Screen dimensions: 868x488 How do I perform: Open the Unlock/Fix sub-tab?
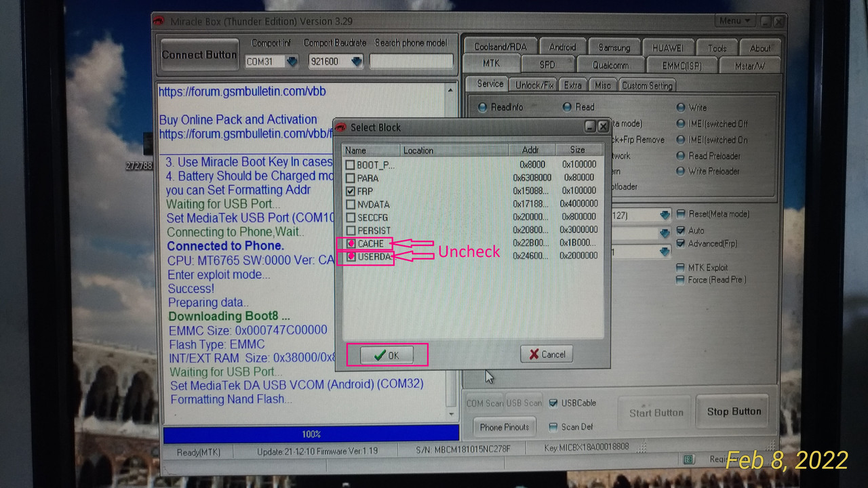coord(535,85)
